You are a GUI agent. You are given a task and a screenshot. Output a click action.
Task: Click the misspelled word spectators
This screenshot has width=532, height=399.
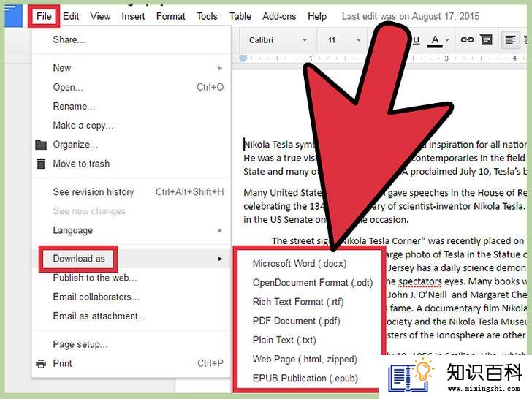pyautogui.click(x=420, y=281)
